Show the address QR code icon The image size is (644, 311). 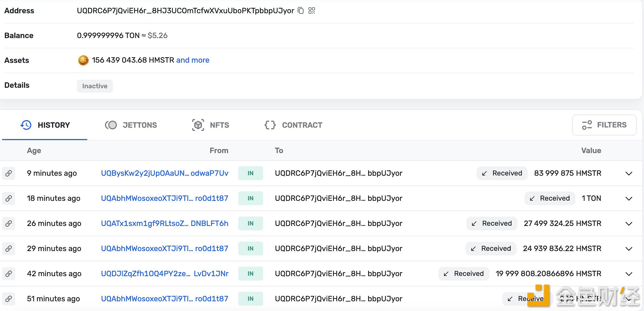coord(312,11)
